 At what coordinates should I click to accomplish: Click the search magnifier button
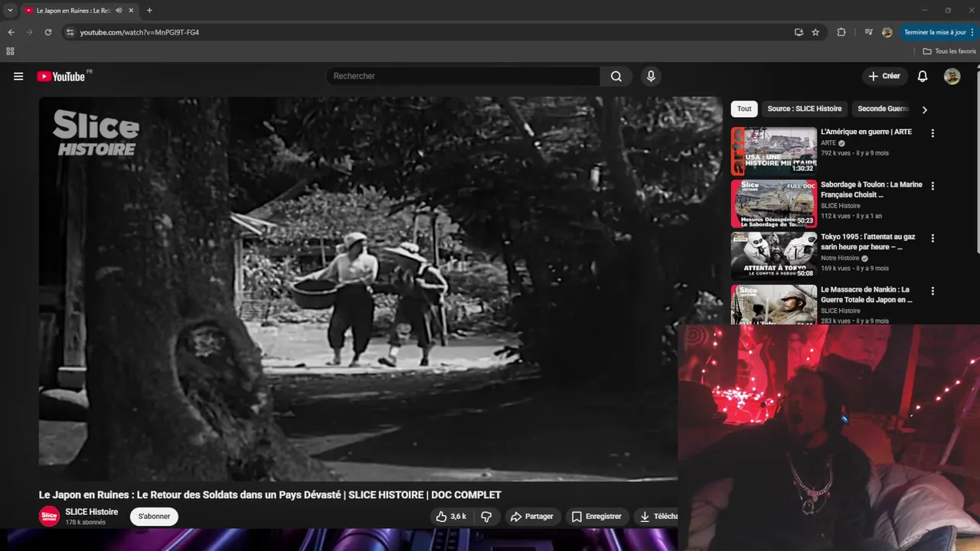pyautogui.click(x=616, y=77)
